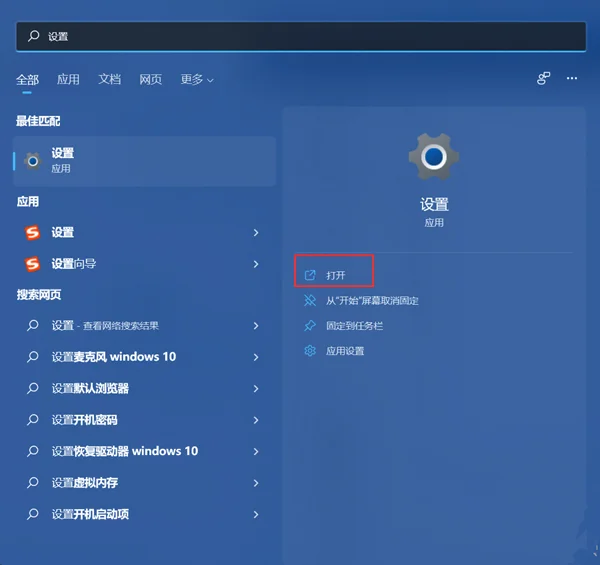Click the gear icon next to 应用设置
Screen dimensions: 600x565
pyautogui.click(x=310, y=351)
